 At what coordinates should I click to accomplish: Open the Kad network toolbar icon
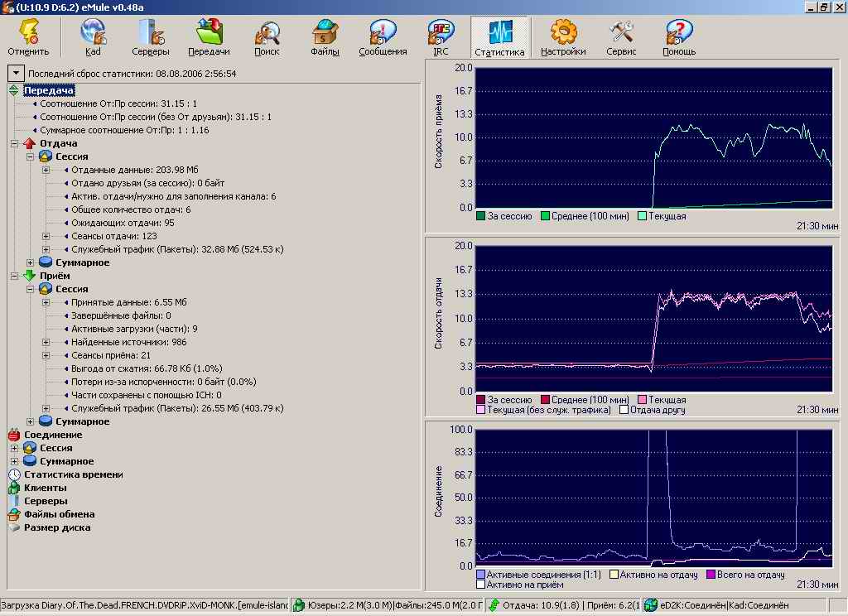point(92,38)
